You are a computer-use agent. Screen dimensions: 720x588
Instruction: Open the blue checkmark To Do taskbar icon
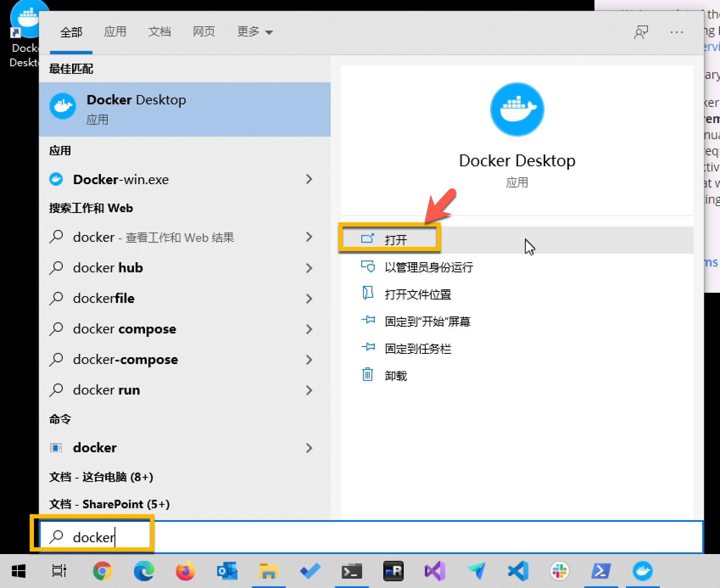point(310,571)
